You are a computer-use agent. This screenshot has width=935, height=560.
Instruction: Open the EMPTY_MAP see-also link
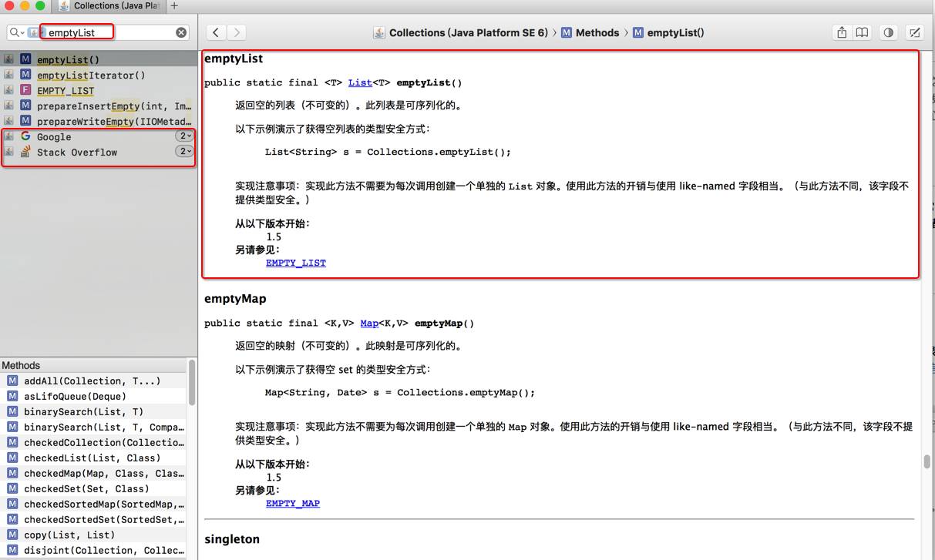[x=293, y=503]
